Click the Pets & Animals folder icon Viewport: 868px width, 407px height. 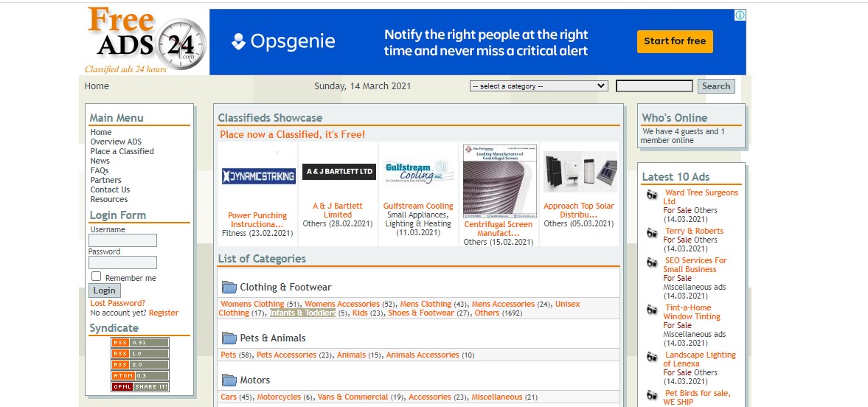pyautogui.click(x=229, y=338)
